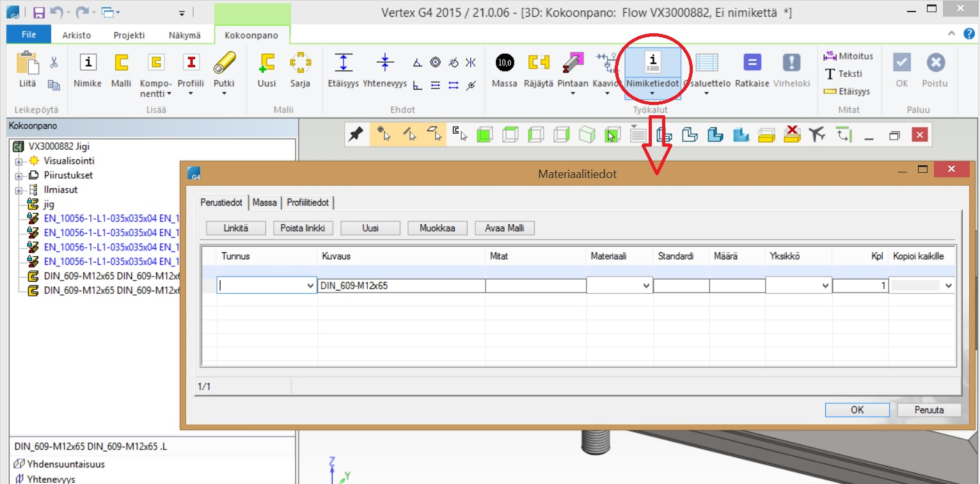This screenshot has height=484, width=980.
Task: Toggle the pin icon on floating toolbar
Action: pyautogui.click(x=356, y=134)
